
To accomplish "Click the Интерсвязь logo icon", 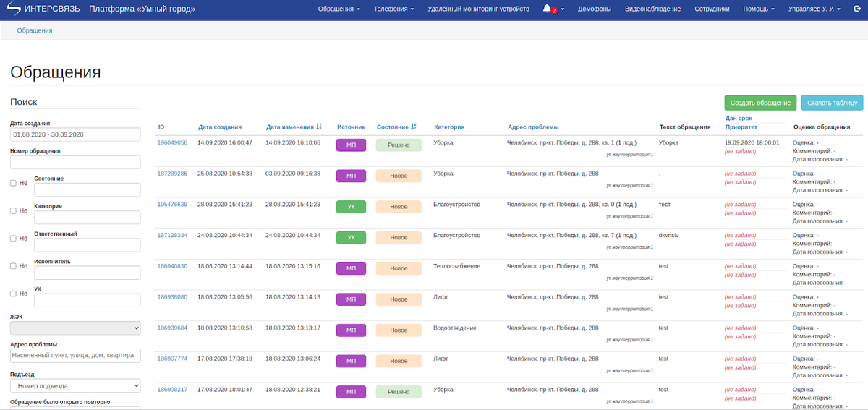I will 14,9.
